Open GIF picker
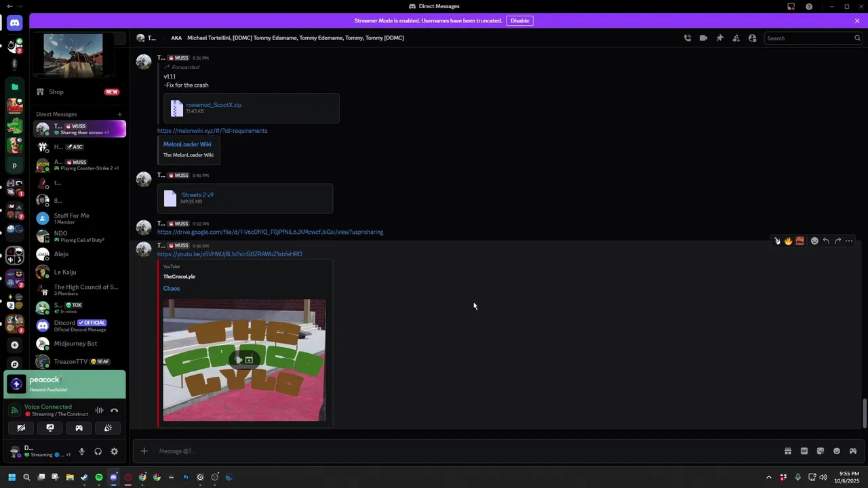Screen dimensions: 868x488 click(804, 451)
